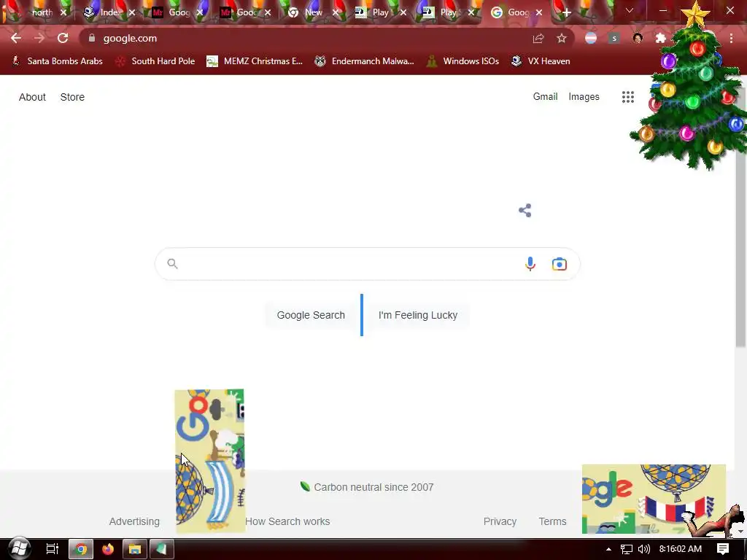Open the Extensions puzzle-piece menu
This screenshot has height=560, width=747.
click(x=661, y=38)
